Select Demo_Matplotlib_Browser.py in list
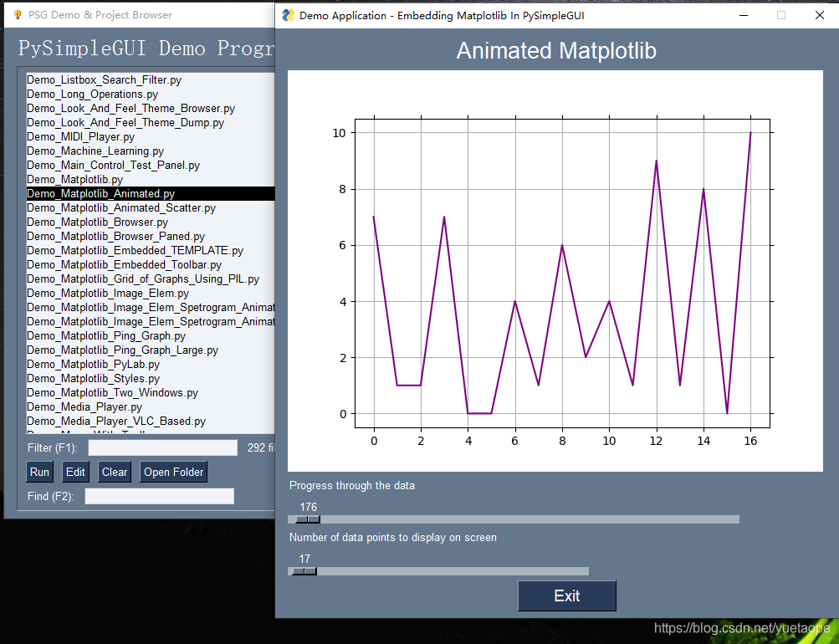The image size is (839, 644). (x=151, y=222)
